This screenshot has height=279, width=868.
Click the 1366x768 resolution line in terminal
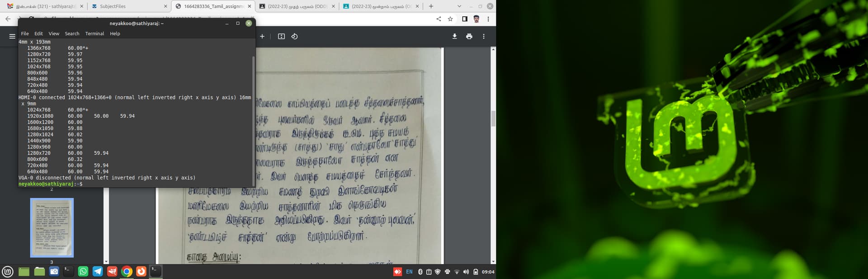(x=58, y=48)
